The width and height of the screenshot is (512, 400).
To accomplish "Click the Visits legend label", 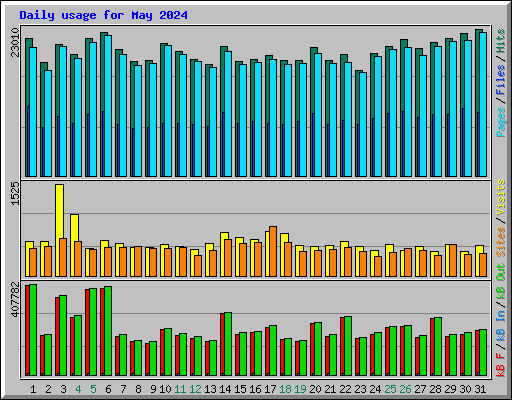I will click(501, 197).
